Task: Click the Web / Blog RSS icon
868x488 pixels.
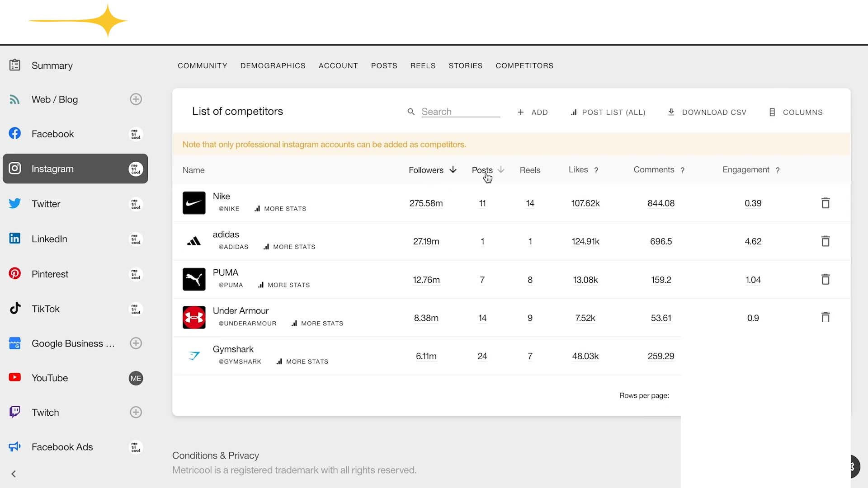Action: (15, 99)
